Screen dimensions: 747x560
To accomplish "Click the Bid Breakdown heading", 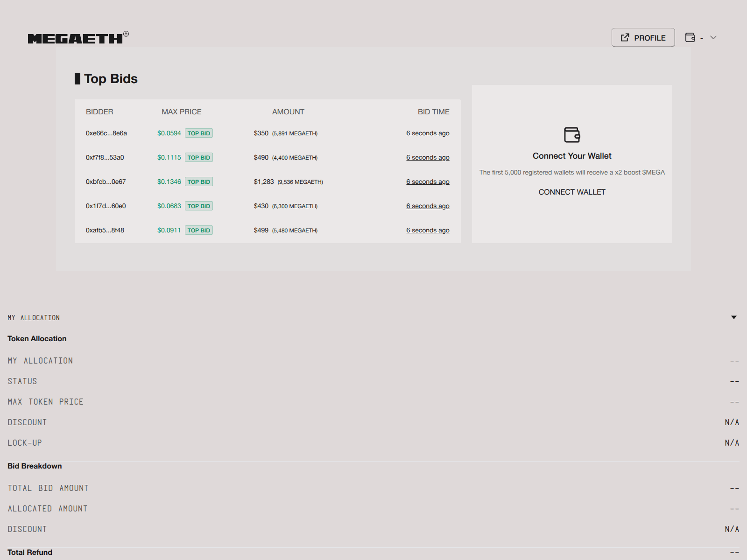I will coord(35,466).
